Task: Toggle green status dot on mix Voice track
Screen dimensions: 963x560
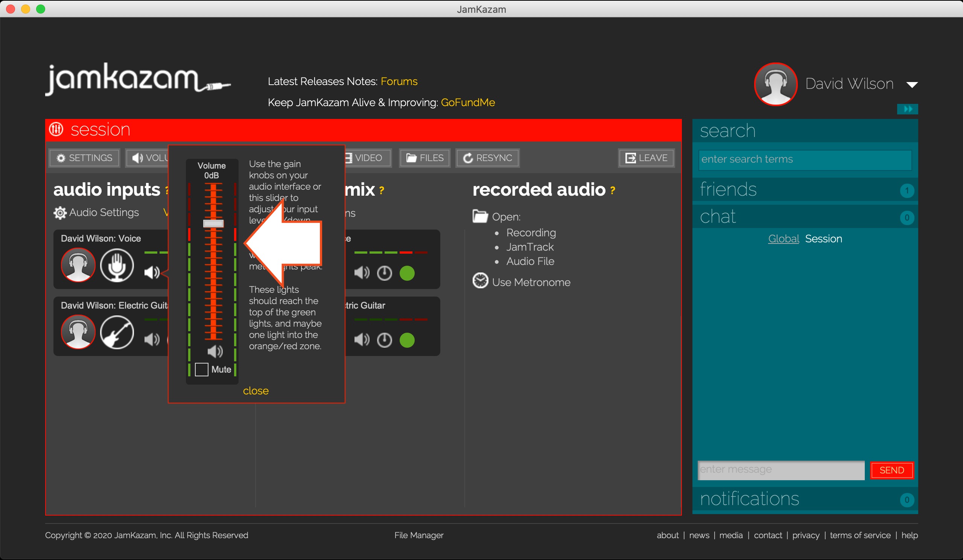Action: click(407, 273)
